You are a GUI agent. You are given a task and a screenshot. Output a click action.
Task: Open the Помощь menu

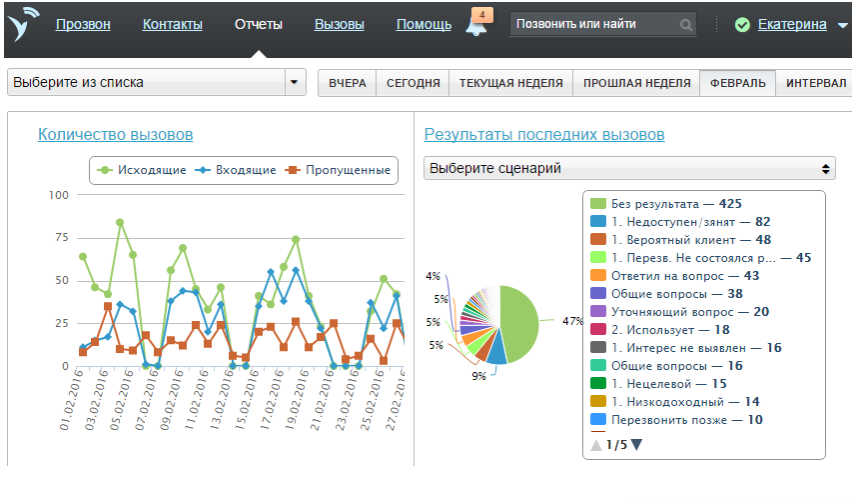coord(424,24)
